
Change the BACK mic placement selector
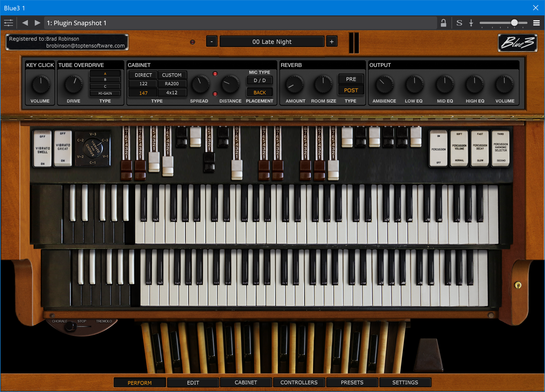259,92
